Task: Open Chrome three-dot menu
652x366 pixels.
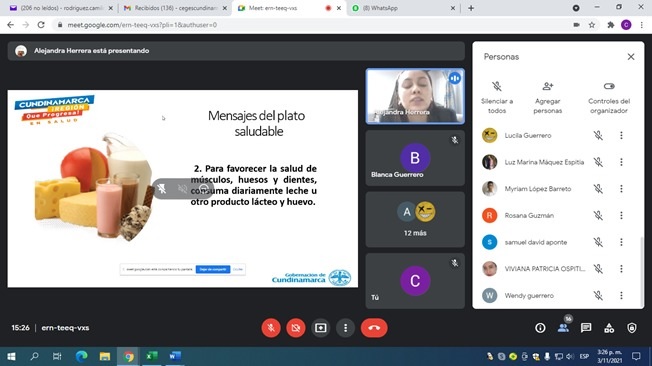Action: (x=642, y=25)
